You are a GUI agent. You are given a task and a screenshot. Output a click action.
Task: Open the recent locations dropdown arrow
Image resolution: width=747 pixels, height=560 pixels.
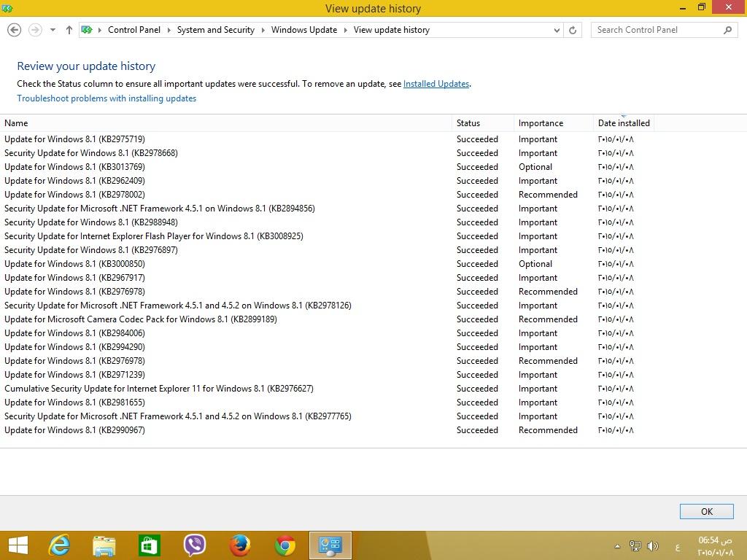[53, 30]
